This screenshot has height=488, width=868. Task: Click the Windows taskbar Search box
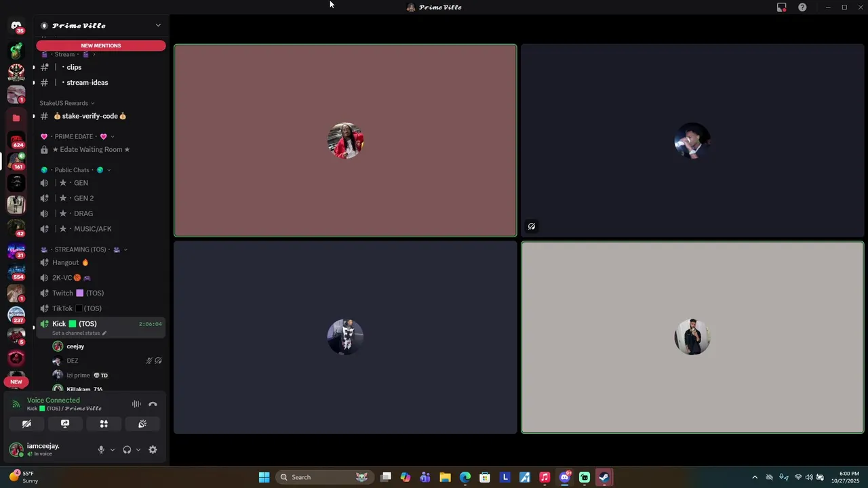[325, 477]
